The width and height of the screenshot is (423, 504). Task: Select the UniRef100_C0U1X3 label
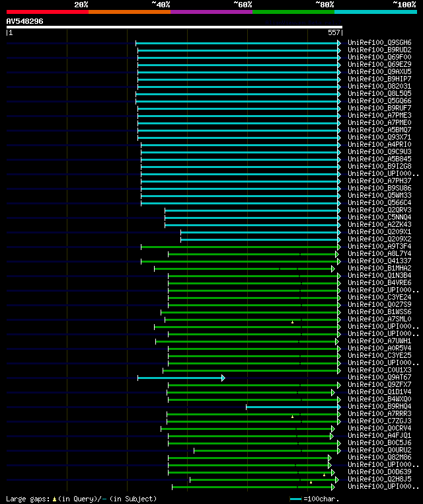(x=379, y=370)
